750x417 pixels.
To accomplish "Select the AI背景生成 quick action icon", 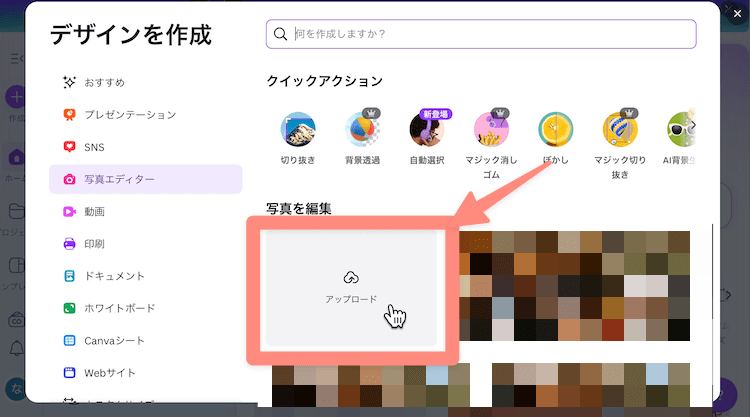I will pos(681,129).
